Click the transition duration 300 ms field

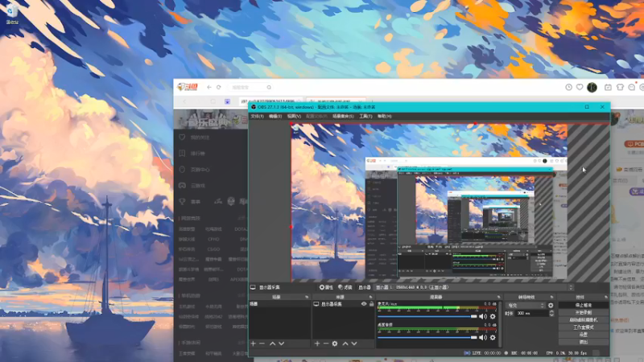(x=532, y=313)
